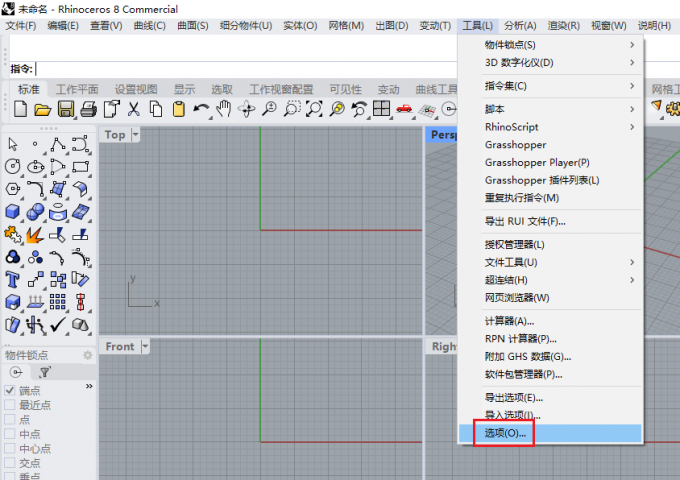Viewport: 680px width, 480px height.
Task: Choose 选项(O)... from the Tools menu
Action: click(550, 433)
